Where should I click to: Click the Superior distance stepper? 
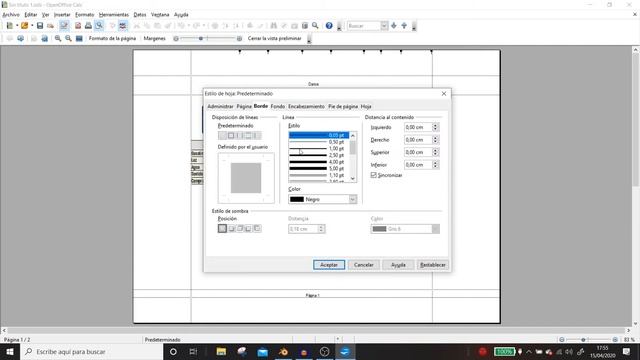(435, 152)
